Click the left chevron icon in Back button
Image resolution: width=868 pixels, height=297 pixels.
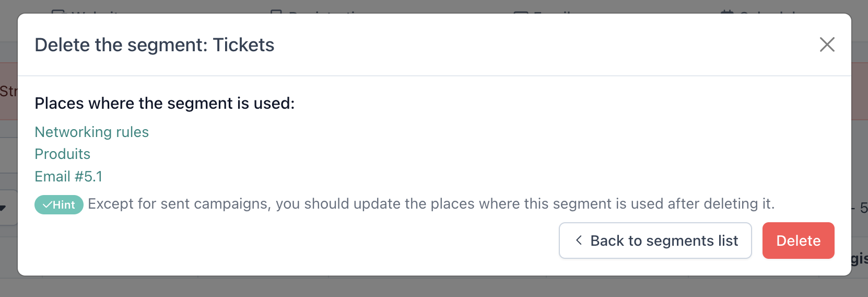(x=579, y=240)
